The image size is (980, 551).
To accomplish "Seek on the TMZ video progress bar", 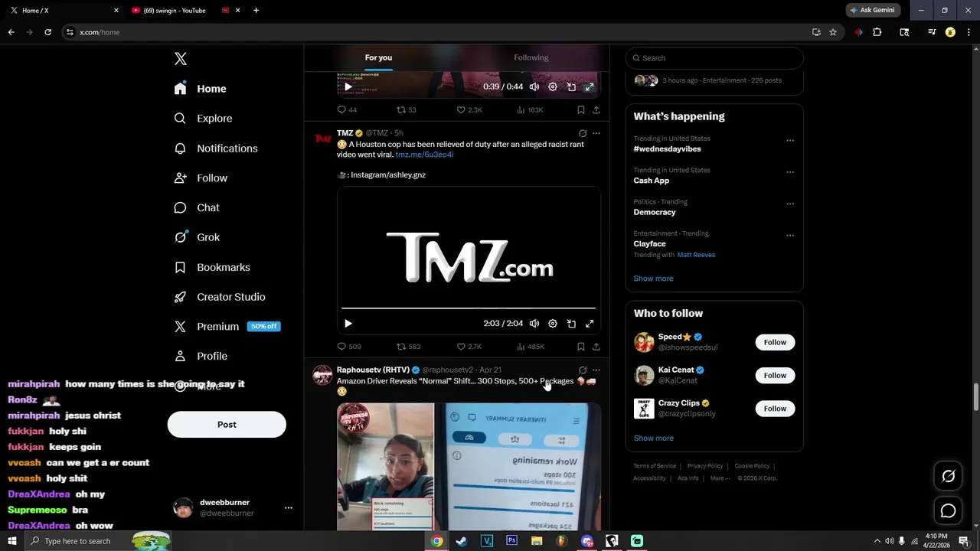I will coord(469,308).
